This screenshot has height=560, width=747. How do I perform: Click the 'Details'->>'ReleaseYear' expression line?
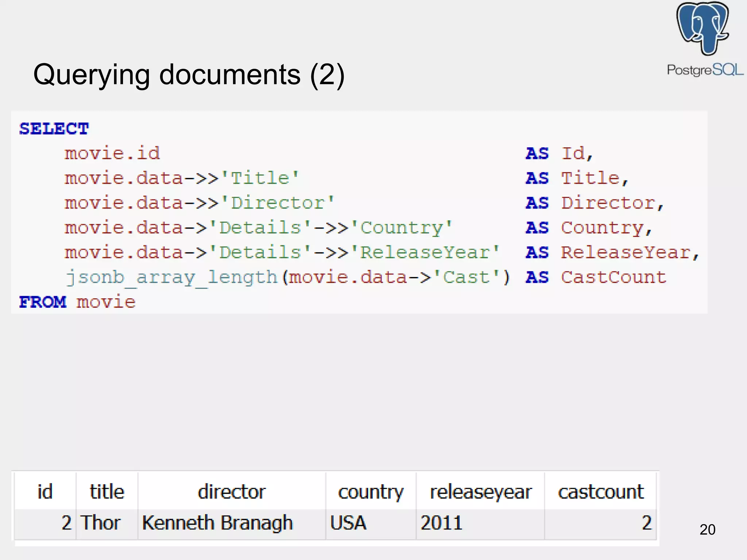click(x=282, y=253)
